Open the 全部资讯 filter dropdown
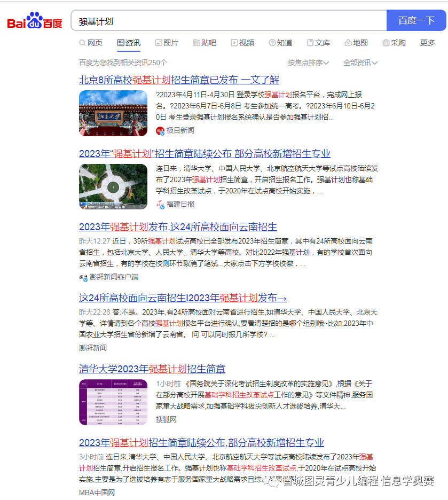The height and width of the screenshot is (500, 448). tap(360, 63)
